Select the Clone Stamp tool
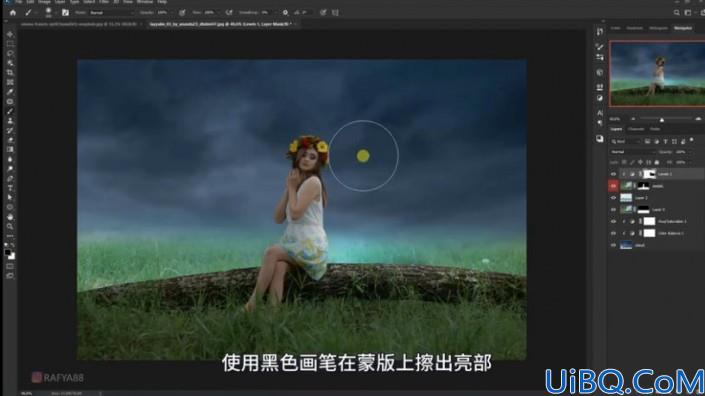705x396 pixels. [x=10, y=121]
